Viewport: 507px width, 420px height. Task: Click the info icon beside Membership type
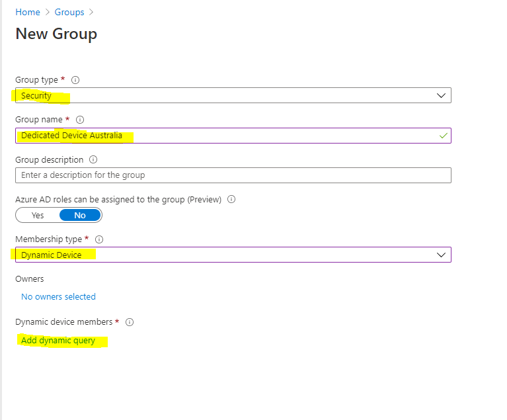point(99,239)
